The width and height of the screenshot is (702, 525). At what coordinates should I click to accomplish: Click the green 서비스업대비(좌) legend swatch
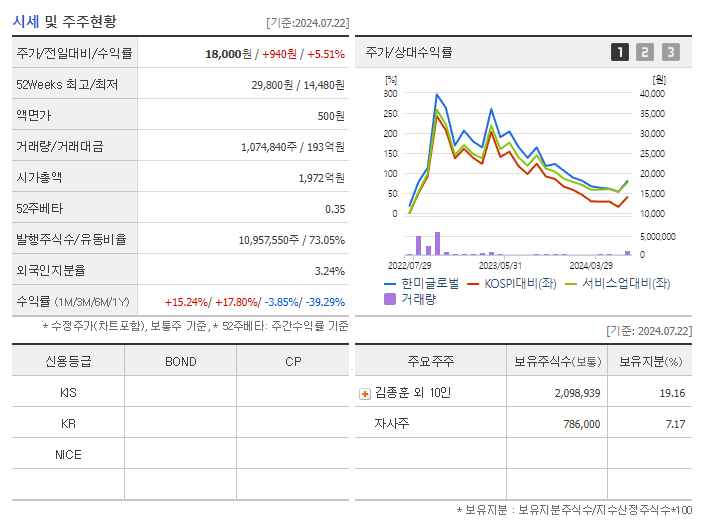pyautogui.click(x=571, y=284)
